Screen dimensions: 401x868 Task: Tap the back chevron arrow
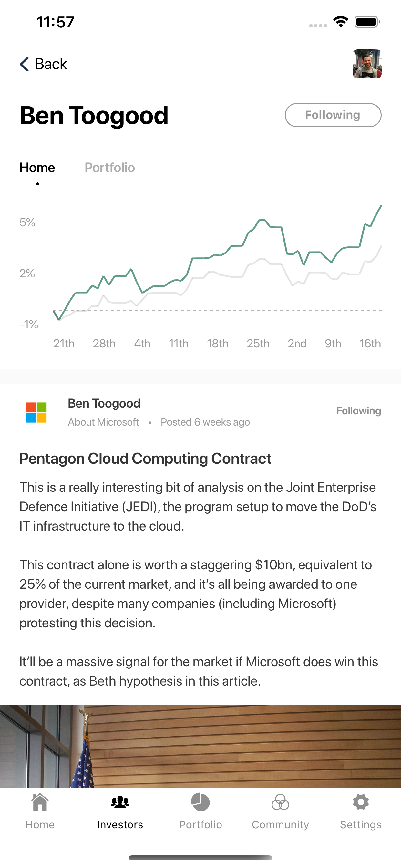pos(24,64)
